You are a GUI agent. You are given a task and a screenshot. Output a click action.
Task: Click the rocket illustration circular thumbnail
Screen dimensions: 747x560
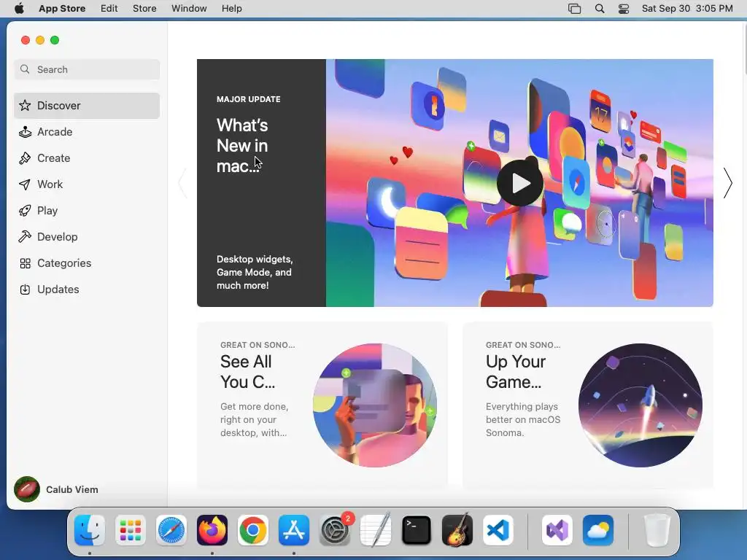640,405
